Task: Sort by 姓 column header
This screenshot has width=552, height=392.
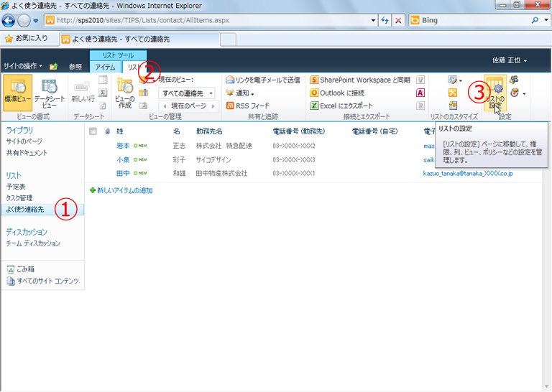Action: point(120,131)
